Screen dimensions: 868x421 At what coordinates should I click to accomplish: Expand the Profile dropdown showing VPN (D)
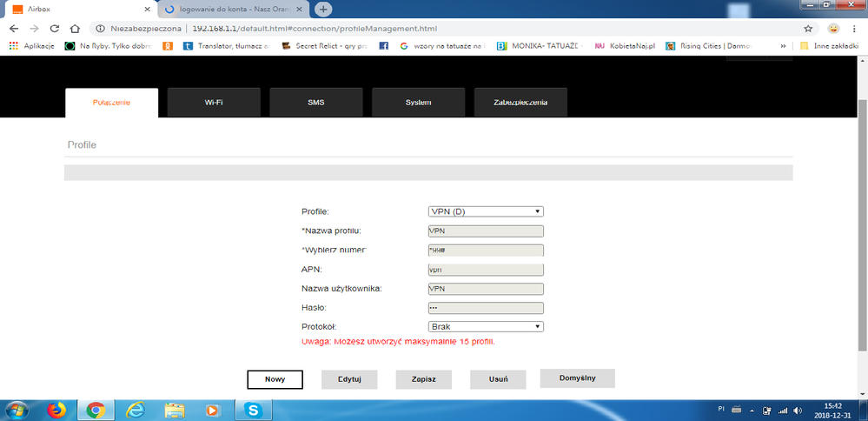486,211
